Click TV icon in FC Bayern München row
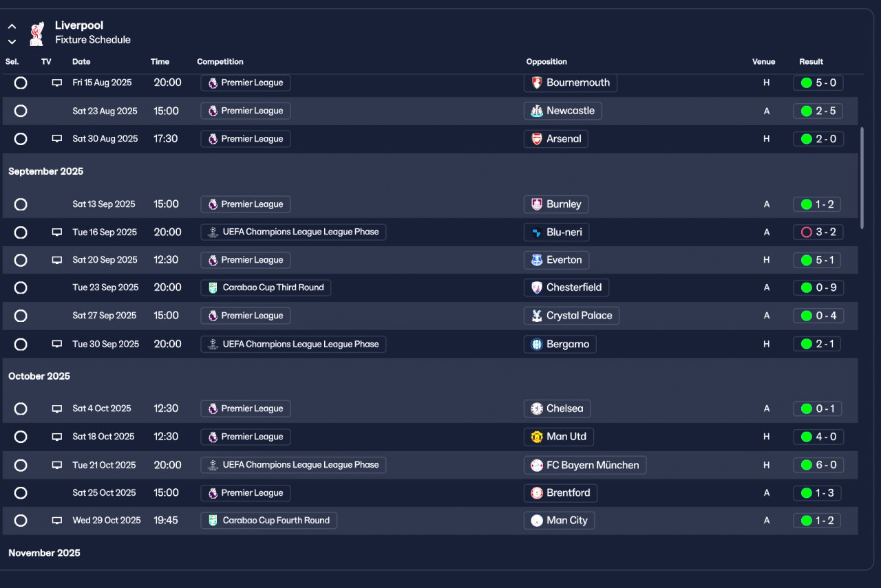Screen dimensions: 881x588 pyautogui.click(x=57, y=465)
